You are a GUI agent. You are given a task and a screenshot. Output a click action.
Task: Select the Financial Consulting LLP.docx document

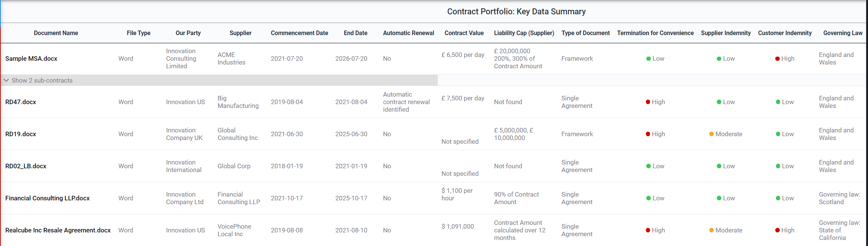pyautogui.click(x=48, y=198)
